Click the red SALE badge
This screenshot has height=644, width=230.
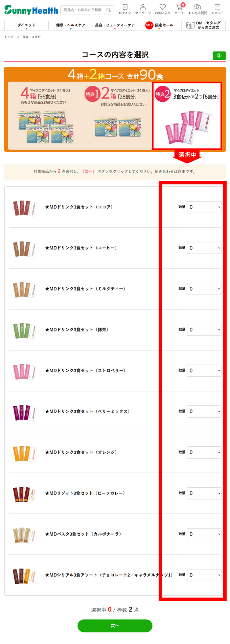148,25
